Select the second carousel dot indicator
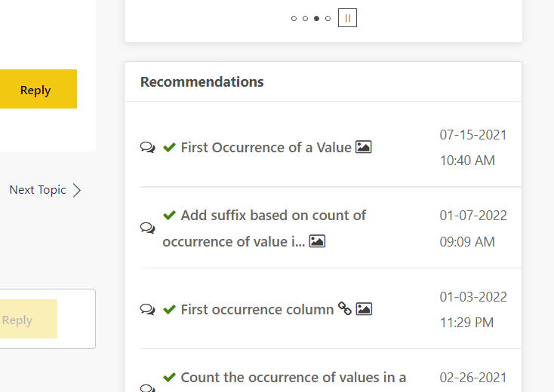Image resolution: width=554 pixels, height=392 pixels. [x=305, y=18]
